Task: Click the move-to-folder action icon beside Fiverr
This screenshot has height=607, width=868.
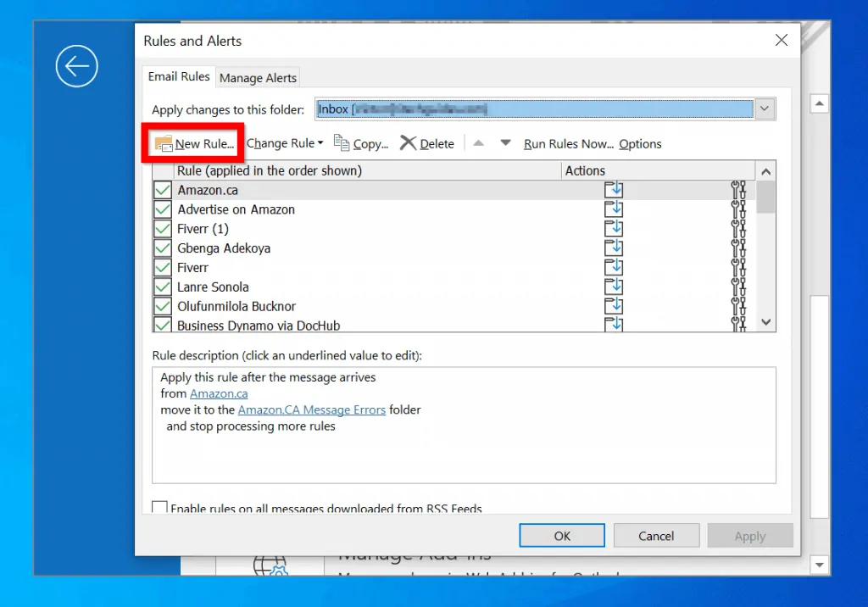Action: 614,267
